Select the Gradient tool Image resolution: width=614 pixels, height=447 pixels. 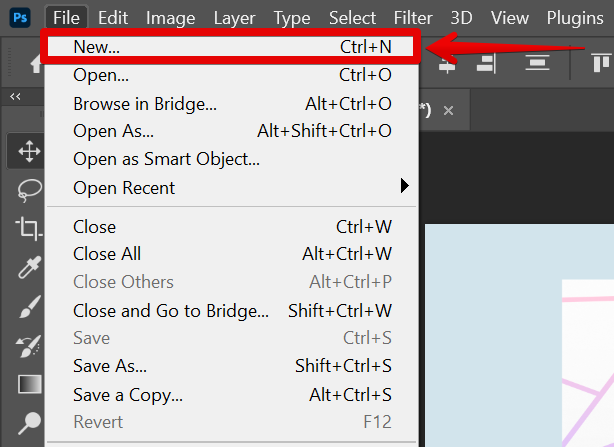pyautogui.click(x=29, y=384)
